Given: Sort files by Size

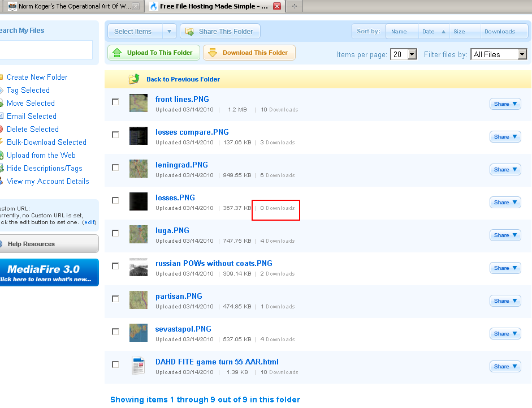Looking at the screenshot, I should 465,32.
